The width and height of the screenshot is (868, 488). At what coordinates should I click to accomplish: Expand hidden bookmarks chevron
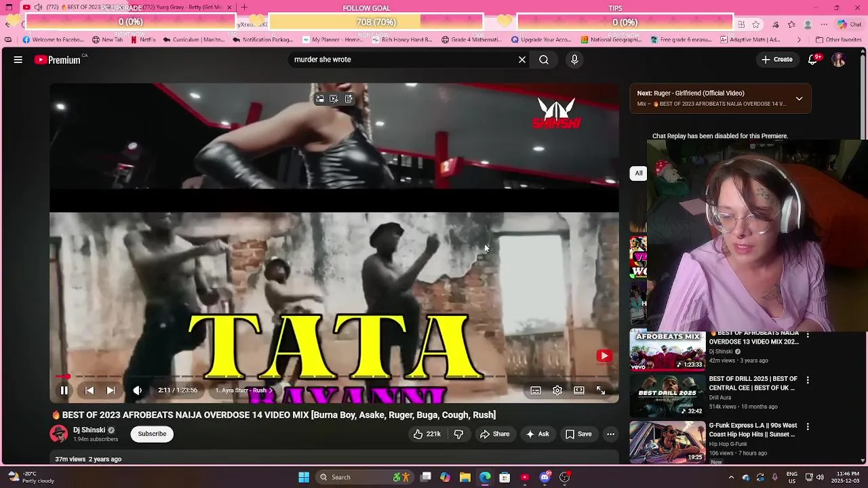tap(798, 40)
